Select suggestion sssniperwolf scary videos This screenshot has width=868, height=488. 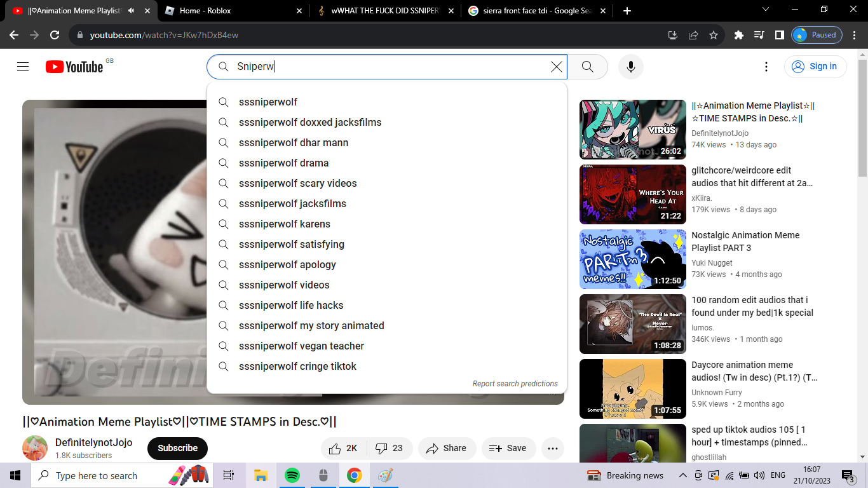point(387,183)
